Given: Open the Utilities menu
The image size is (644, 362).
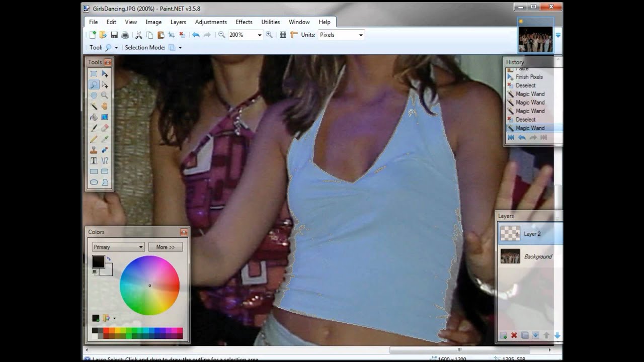Looking at the screenshot, I should point(270,22).
